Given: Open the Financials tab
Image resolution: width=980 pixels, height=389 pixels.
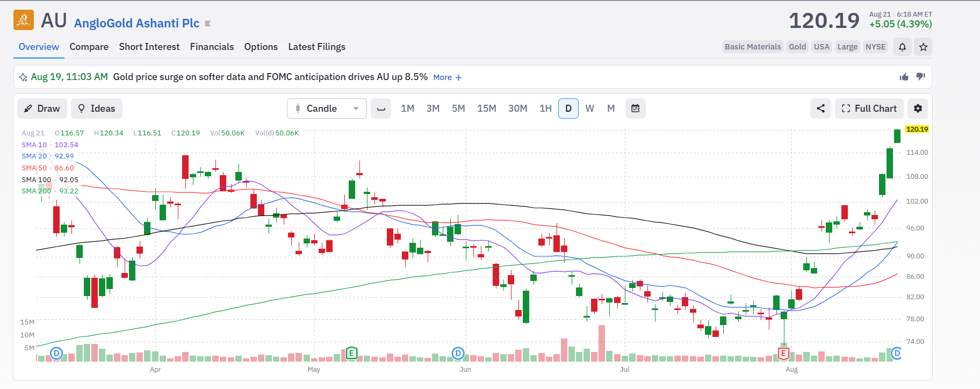Looking at the screenshot, I should click(x=212, y=47).
